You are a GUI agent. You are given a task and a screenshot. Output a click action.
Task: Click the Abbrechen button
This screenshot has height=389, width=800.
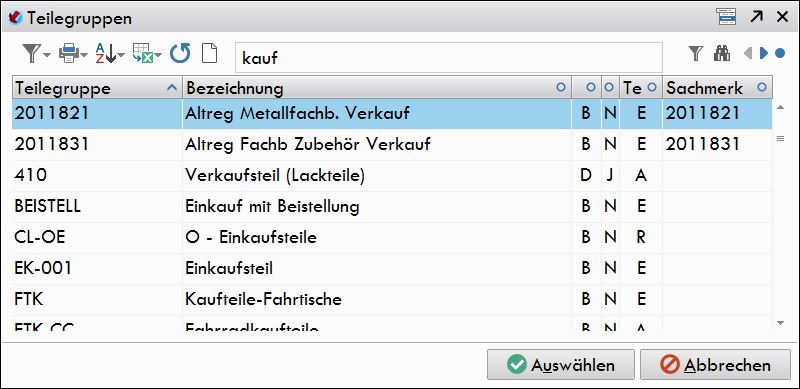pyautogui.click(x=715, y=364)
